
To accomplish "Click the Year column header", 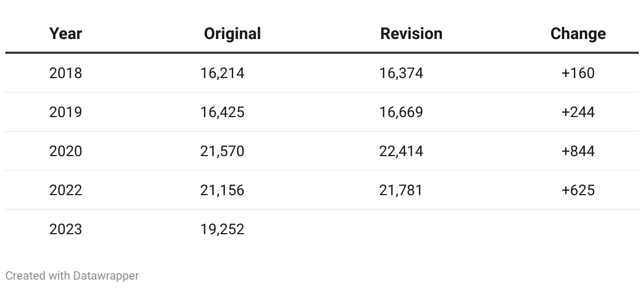I will (65, 34).
